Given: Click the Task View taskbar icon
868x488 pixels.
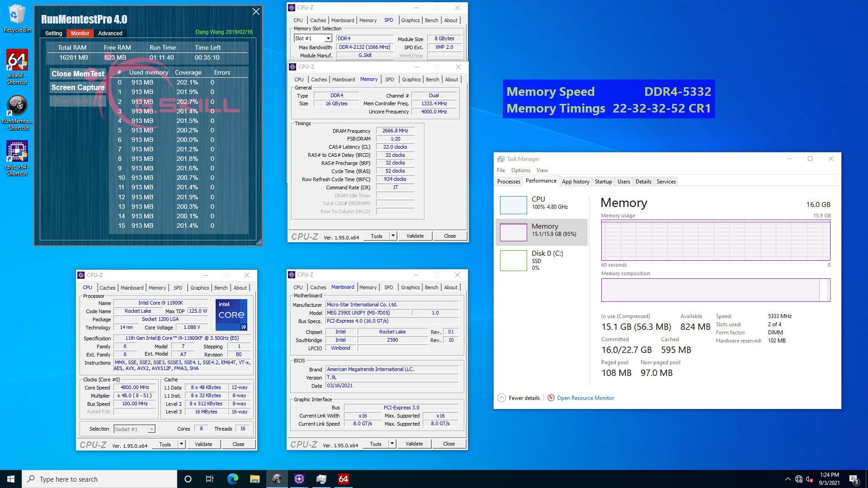Looking at the screenshot, I should [x=210, y=479].
